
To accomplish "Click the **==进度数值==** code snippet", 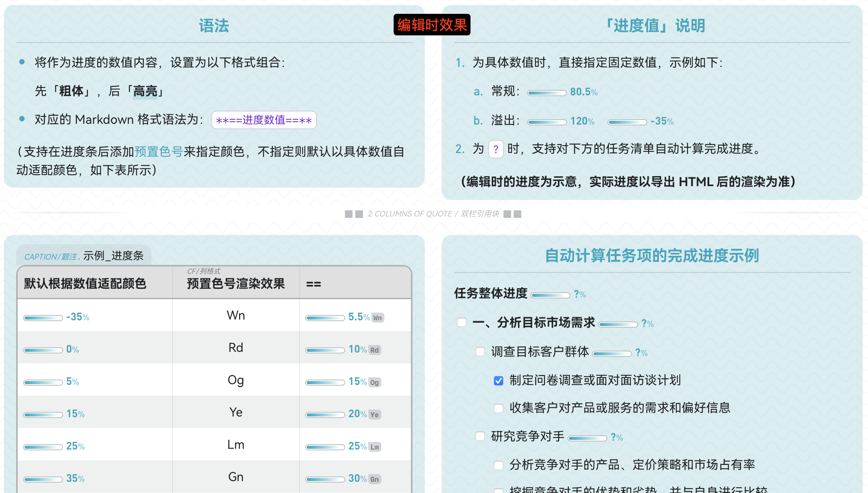I will tap(264, 120).
